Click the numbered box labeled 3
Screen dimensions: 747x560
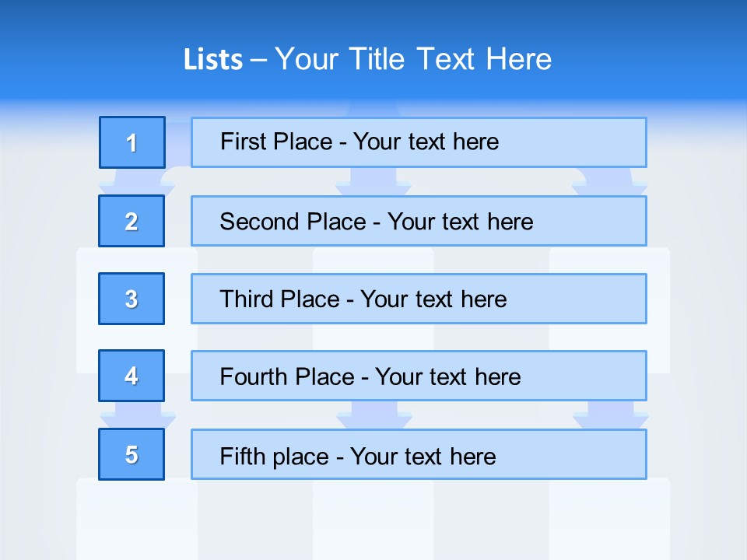point(132,299)
